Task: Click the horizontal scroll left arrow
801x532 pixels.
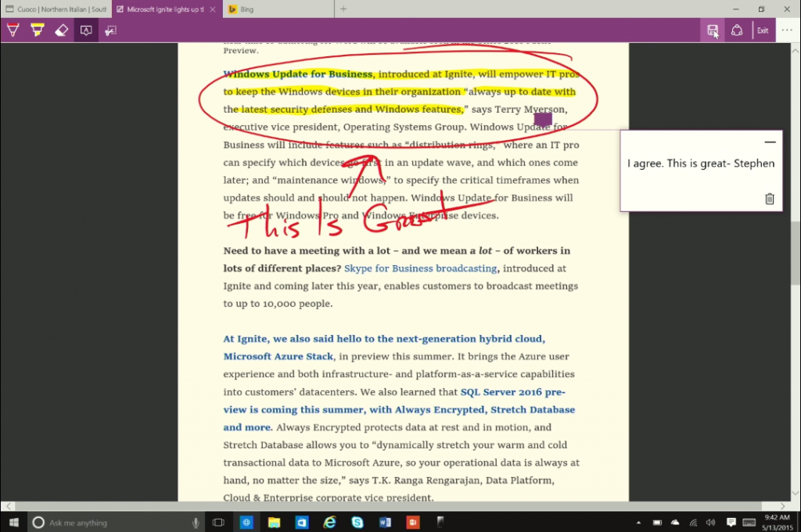Action: point(8,506)
